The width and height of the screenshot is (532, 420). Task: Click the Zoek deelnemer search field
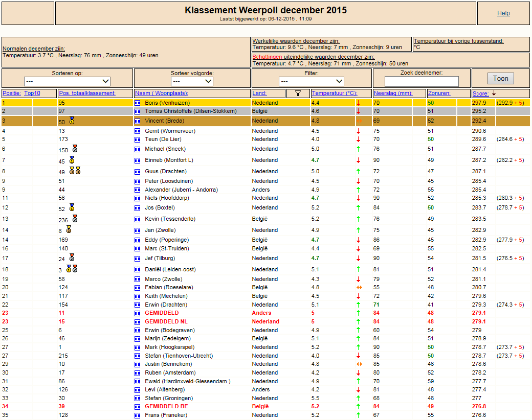coord(422,81)
